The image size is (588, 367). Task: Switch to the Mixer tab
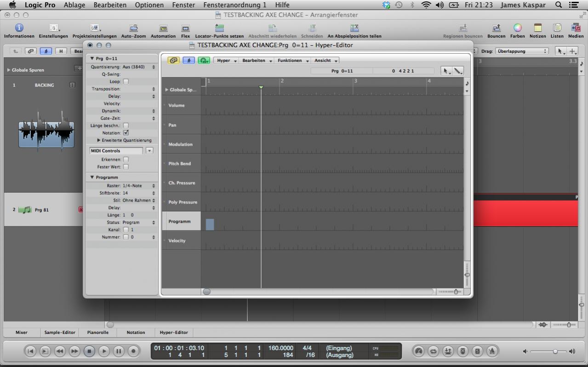pos(22,333)
